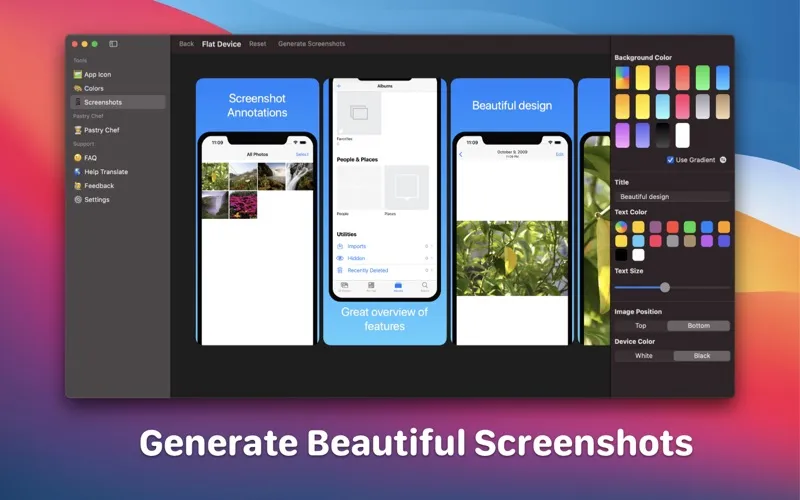Toggle the Use Gradient checkbox
The height and width of the screenshot is (500, 800).
coord(670,160)
